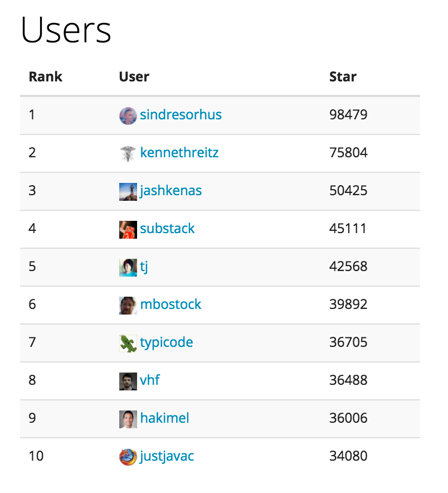
Task: Click the avatar icon beside tj
Action: pyautogui.click(x=128, y=267)
